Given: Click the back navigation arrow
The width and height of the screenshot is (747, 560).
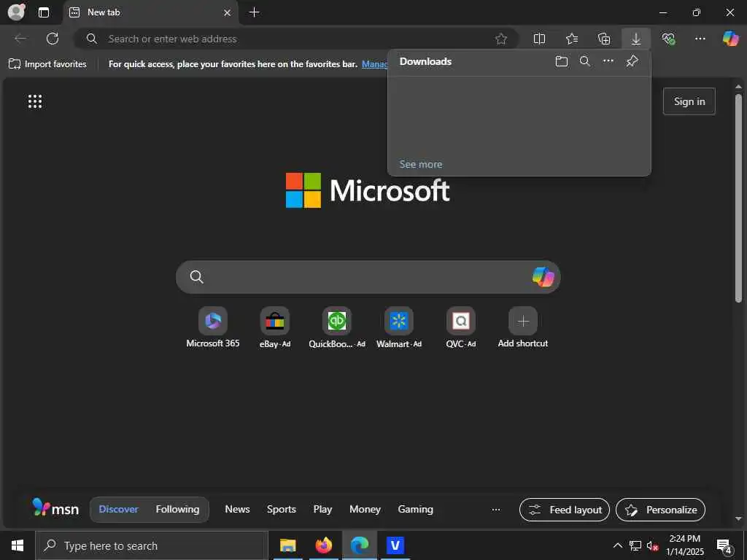Looking at the screenshot, I should (x=20, y=39).
